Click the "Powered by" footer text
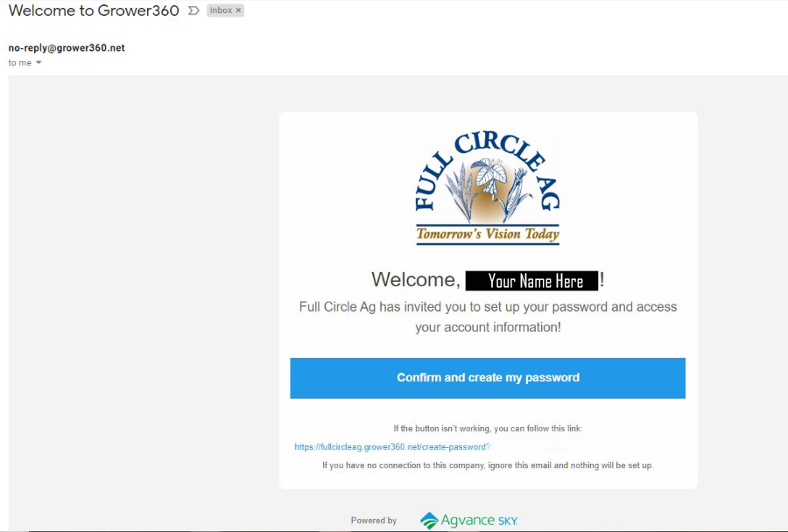Image resolution: width=788 pixels, height=532 pixels. point(373,521)
